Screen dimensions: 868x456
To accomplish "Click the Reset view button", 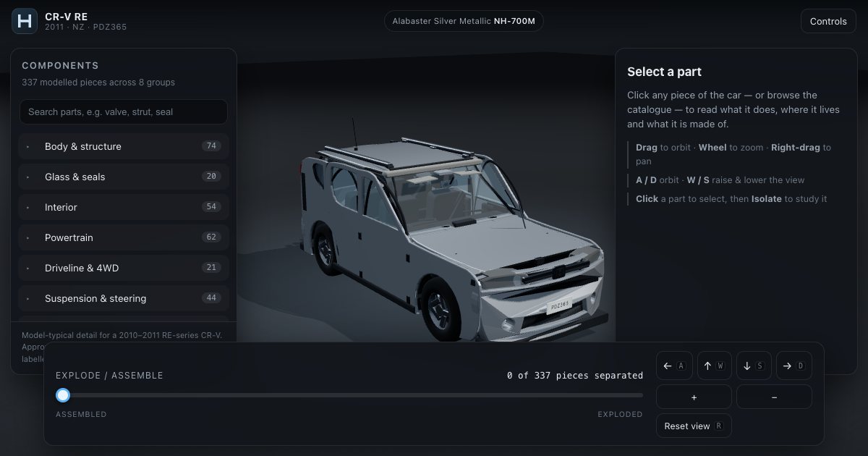I will (x=694, y=426).
